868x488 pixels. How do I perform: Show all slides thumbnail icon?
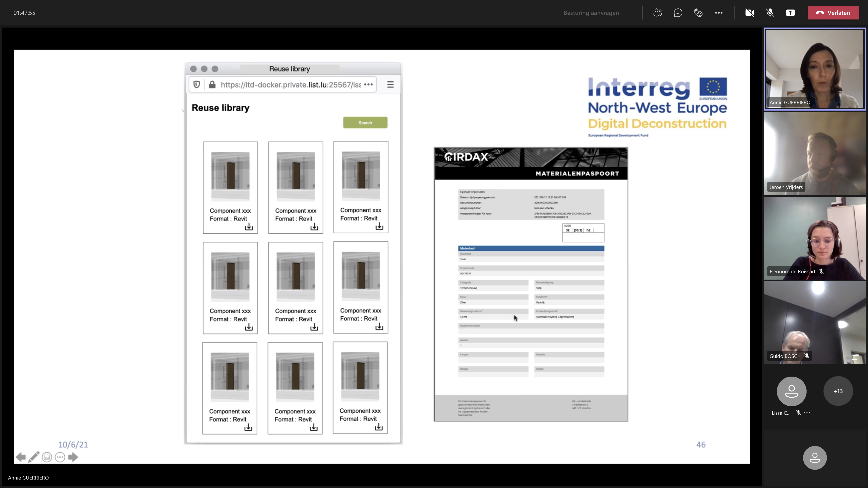point(47,457)
